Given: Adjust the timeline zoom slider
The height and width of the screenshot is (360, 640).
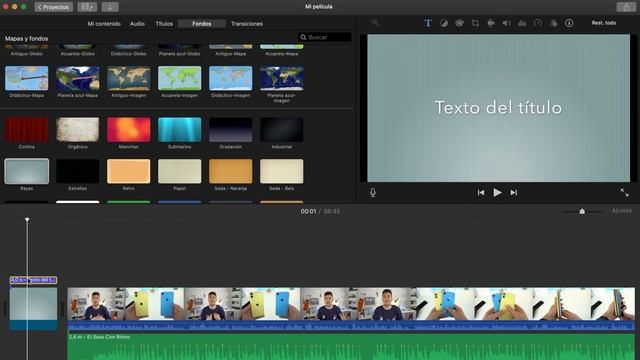Looking at the screenshot, I should (582, 211).
